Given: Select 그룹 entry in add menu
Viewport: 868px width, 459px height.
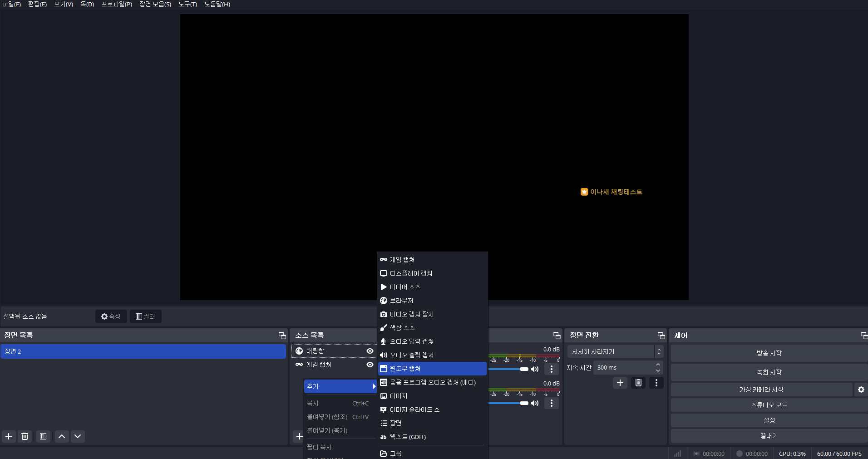Looking at the screenshot, I should pos(432,453).
